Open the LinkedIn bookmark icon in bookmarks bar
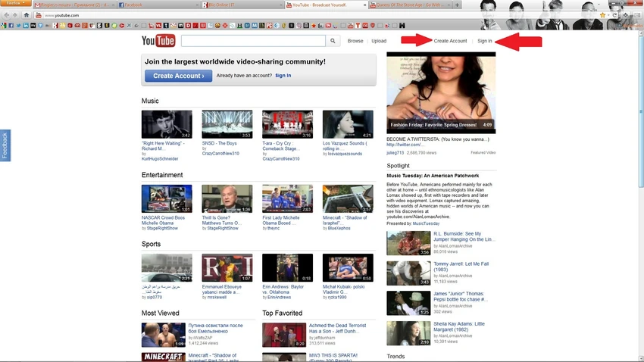The width and height of the screenshot is (644, 362). tap(26, 26)
